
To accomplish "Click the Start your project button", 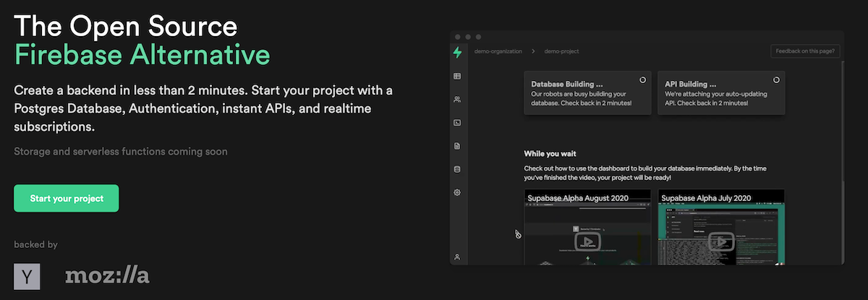I will (x=66, y=198).
